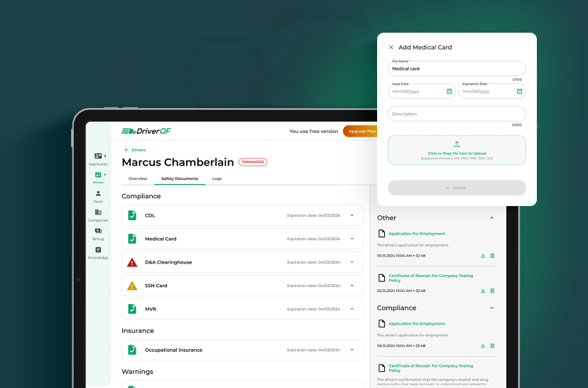Switch to the Overview tab
Viewport: 588px width, 388px height.
[x=138, y=178]
